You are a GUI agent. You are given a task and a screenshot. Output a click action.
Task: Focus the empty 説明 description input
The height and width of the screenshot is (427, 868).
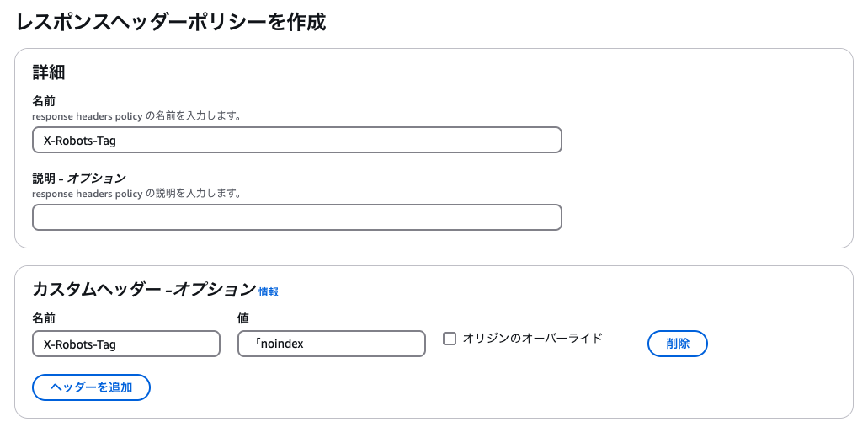pyautogui.click(x=297, y=217)
